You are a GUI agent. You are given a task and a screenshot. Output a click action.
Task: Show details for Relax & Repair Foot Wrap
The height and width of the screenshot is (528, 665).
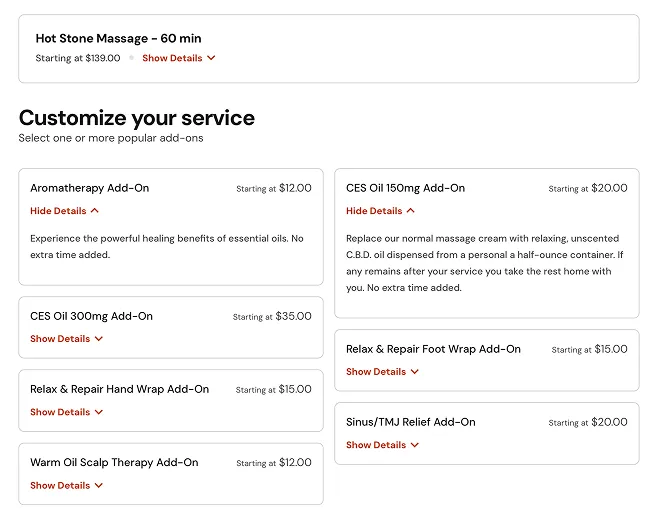[x=383, y=372]
